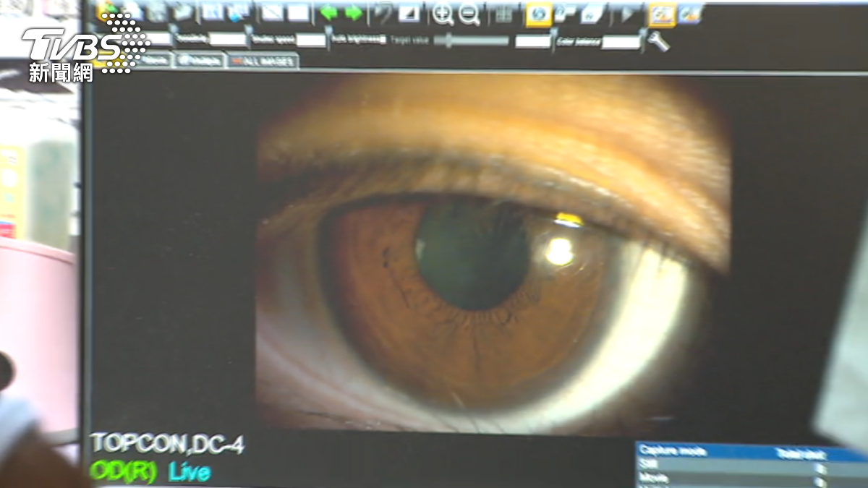Switch to the Multiple tab

(200, 61)
